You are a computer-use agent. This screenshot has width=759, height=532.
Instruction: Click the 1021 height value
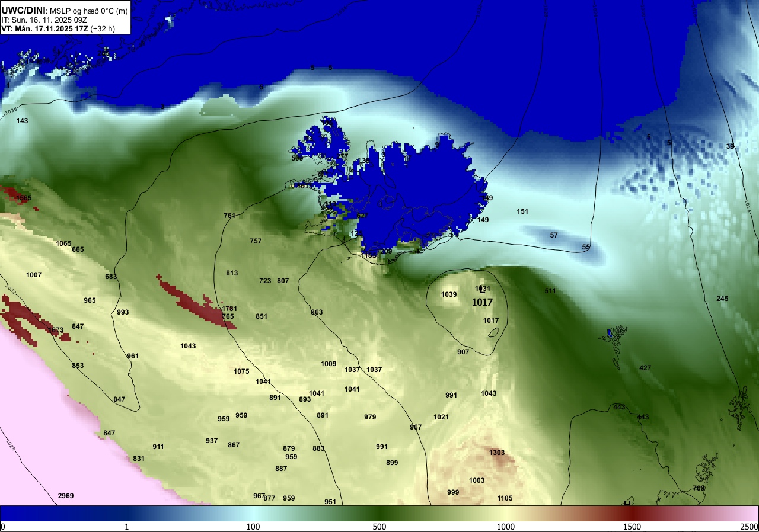441,417
